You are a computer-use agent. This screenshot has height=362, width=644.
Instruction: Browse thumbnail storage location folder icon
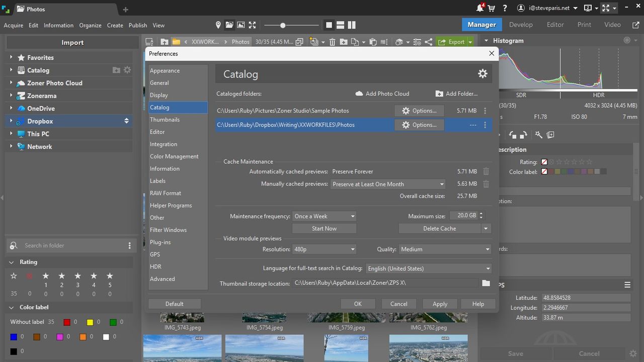[486, 283]
